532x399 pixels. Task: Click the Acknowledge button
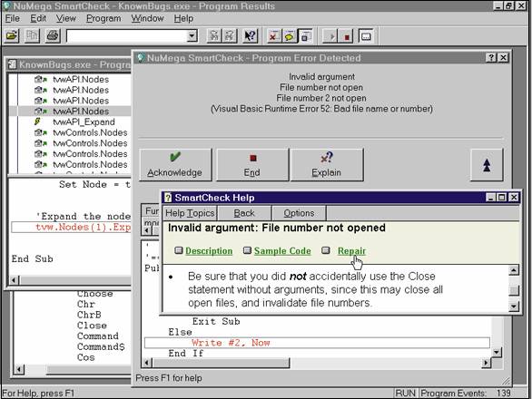coord(175,164)
